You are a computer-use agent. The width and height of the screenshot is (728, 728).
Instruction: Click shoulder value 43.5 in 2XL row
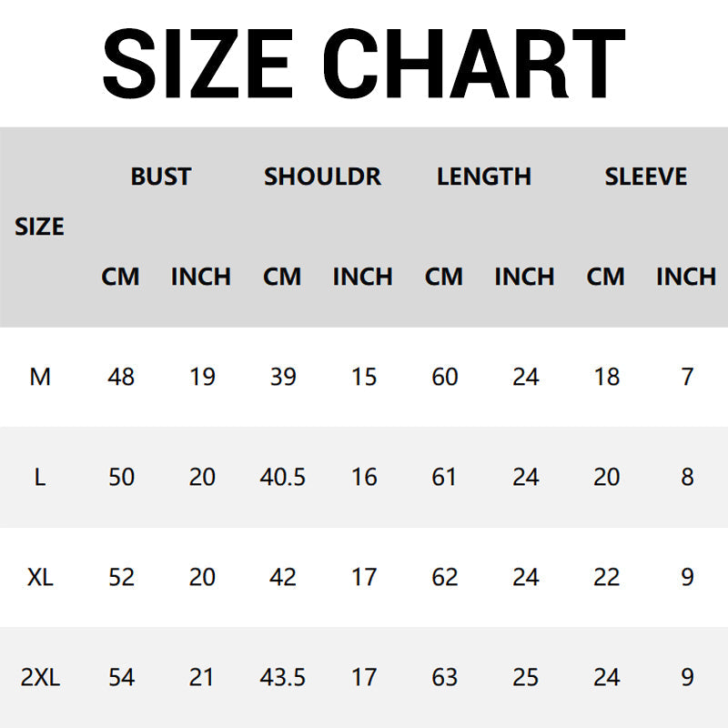click(283, 677)
